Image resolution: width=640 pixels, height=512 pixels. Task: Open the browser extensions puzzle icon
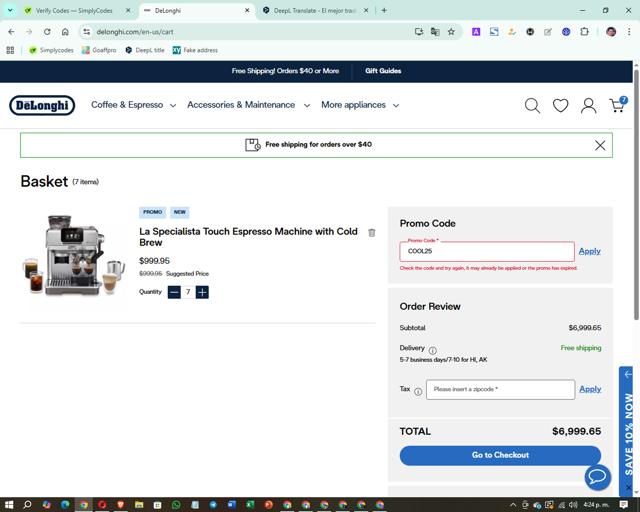[x=584, y=31]
